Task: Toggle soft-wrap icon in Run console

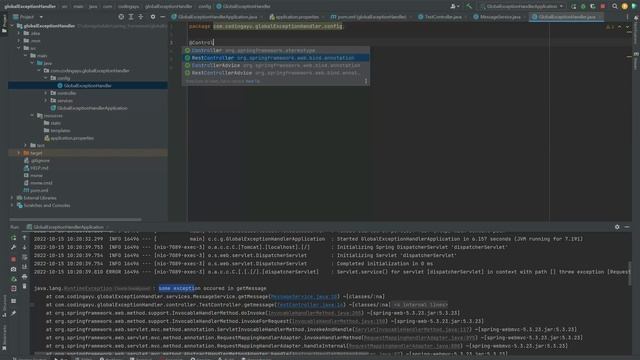Action: click(24, 257)
